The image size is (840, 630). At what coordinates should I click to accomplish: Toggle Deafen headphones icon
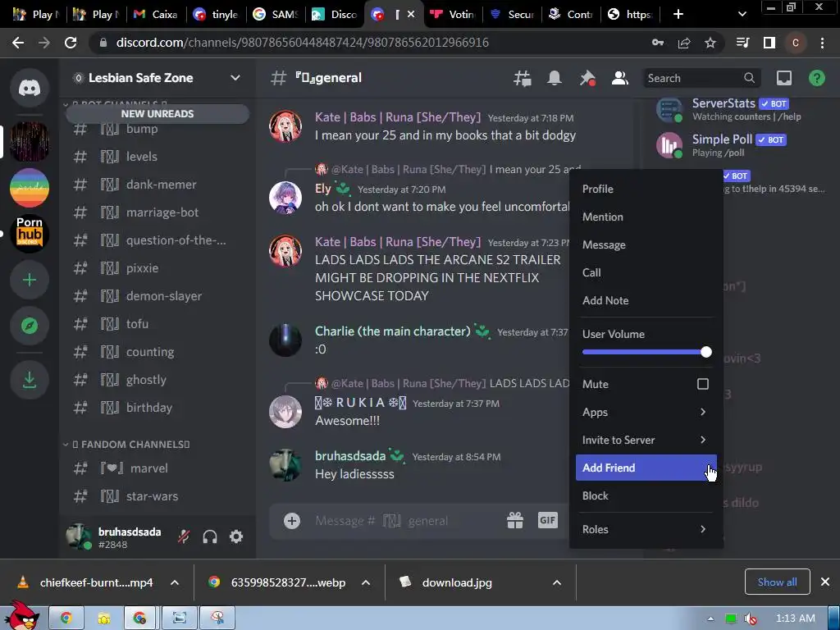[x=210, y=536]
